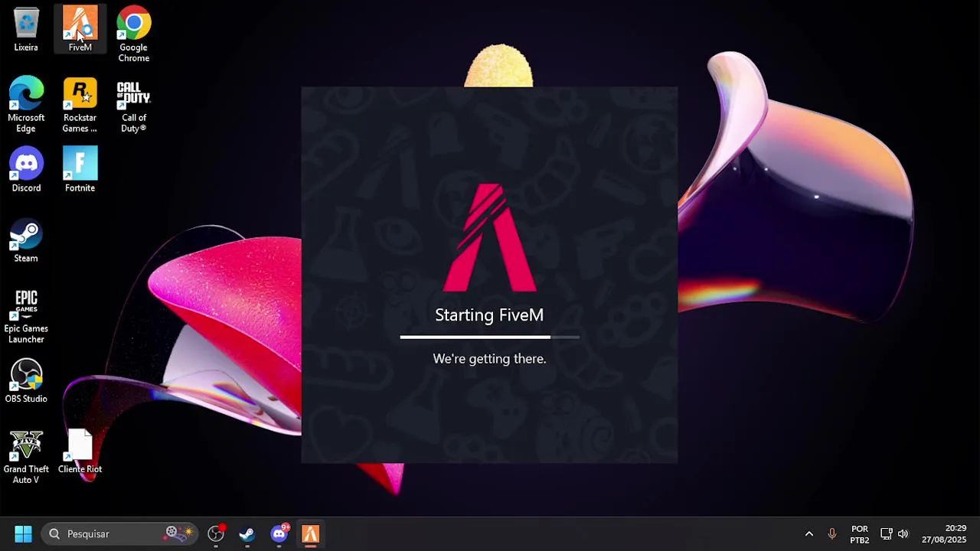The image size is (980, 551).
Task: Open the Steam taskbar icon
Action: pos(247,533)
